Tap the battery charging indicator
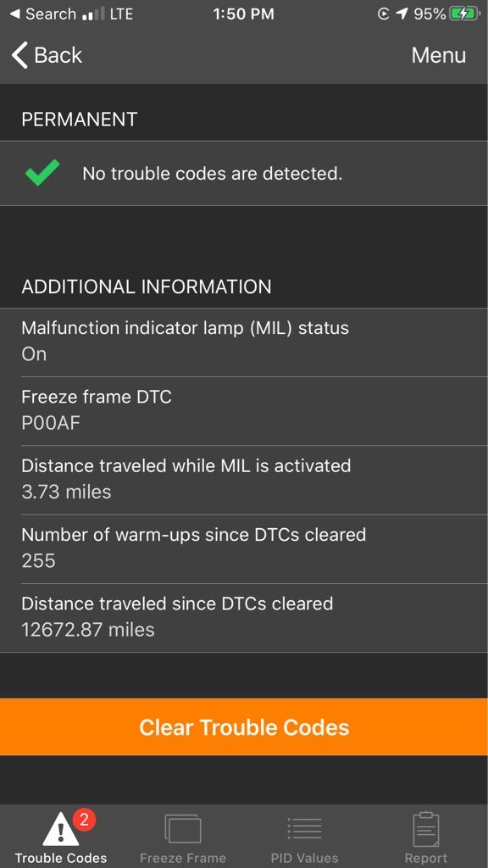This screenshot has width=488, height=868. pyautogui.click(x=464, y=14)
